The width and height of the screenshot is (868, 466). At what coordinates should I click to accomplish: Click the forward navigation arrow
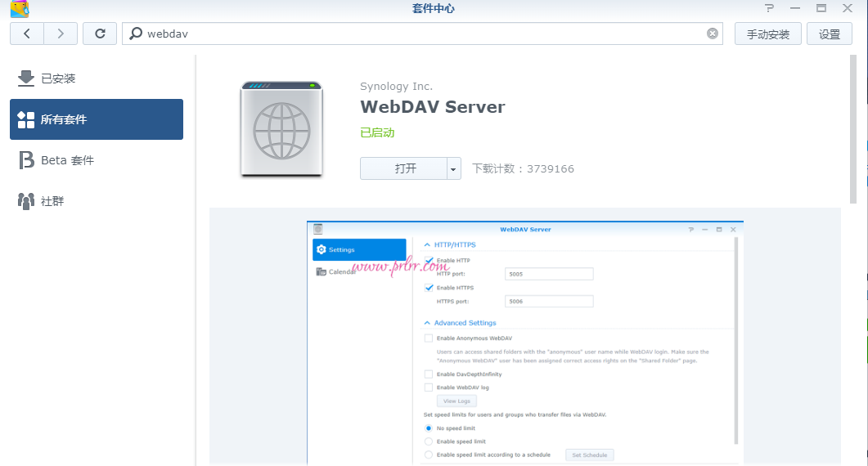click(61, 34)
